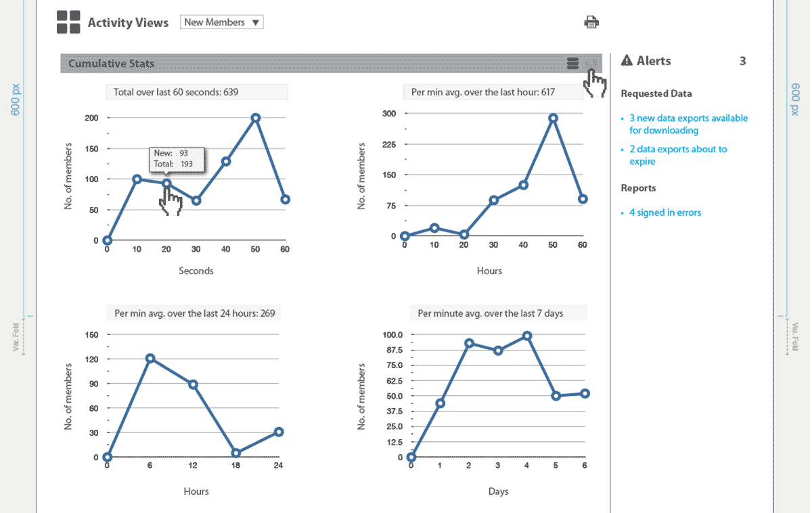
Task: Click the Alerts count number 3
Action: (742, 61)
